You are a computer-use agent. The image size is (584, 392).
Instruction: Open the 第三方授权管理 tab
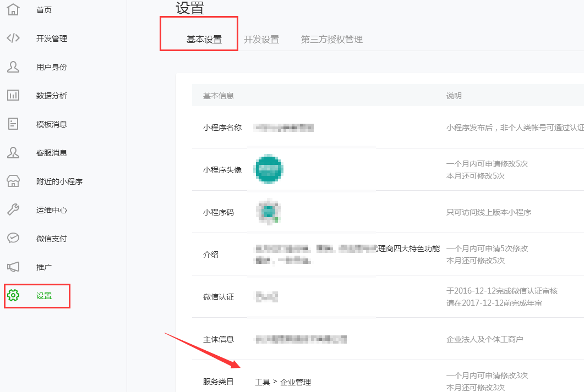[331, 40]
